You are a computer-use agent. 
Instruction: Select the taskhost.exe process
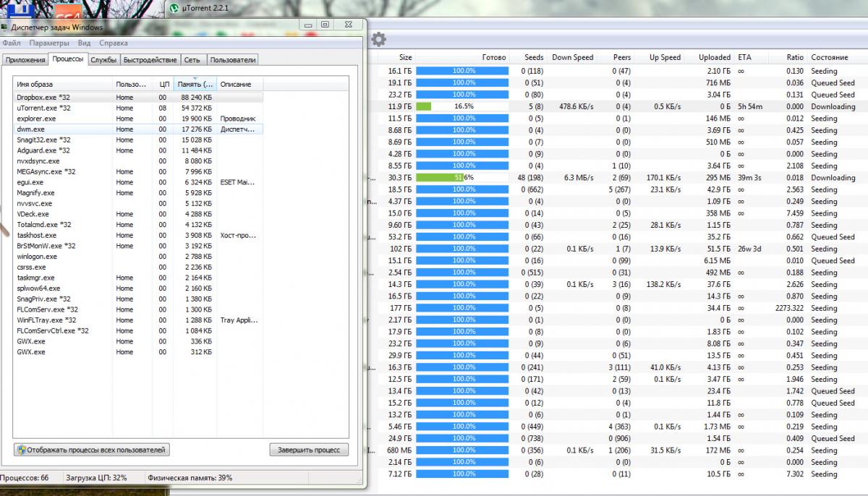(138, 235)
